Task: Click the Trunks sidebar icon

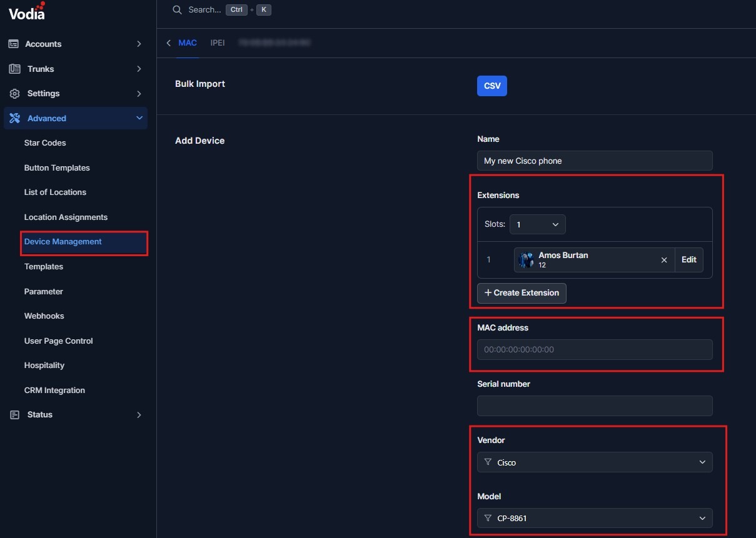Action: (x=15, y=69)
